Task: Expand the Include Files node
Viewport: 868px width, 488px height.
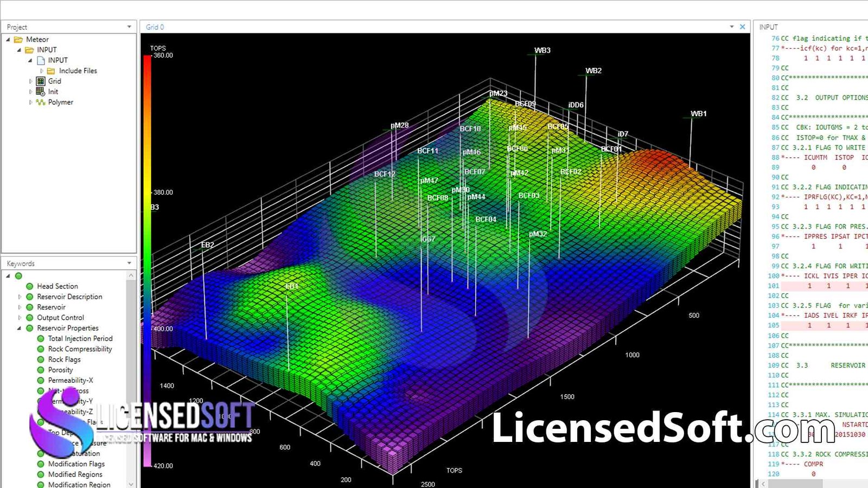Action: tap(41, 71)
